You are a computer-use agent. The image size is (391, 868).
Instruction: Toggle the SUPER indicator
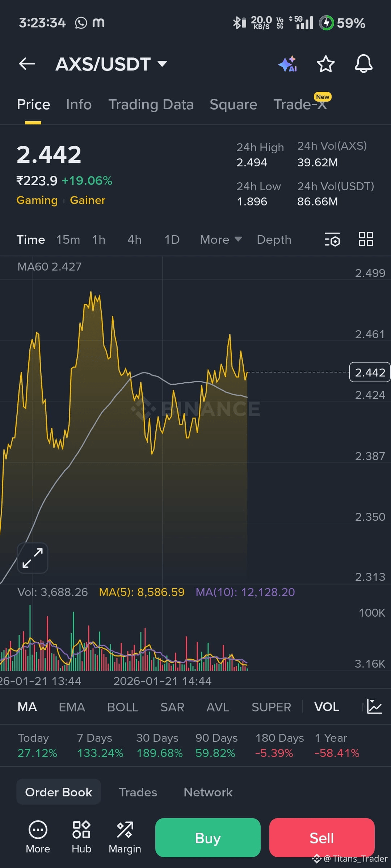click(x=271, y=707)
